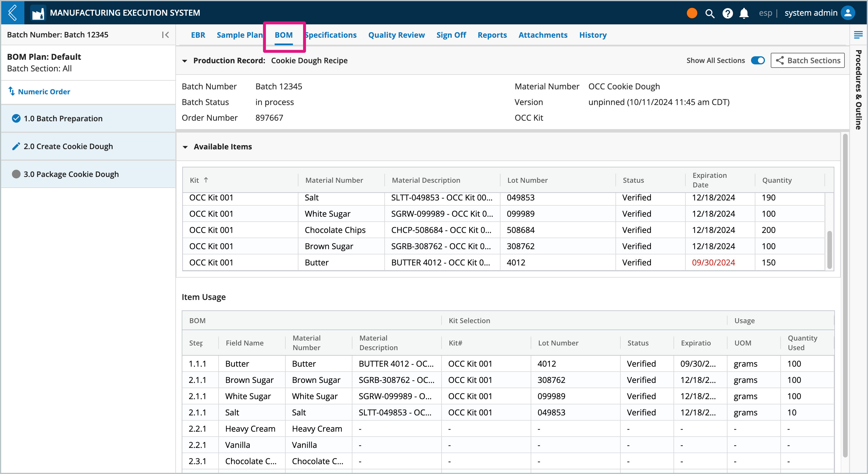Click the orange status indicator circle
Image resolution: width=868 pixels, height=474 pixels.
coord(692,13)
